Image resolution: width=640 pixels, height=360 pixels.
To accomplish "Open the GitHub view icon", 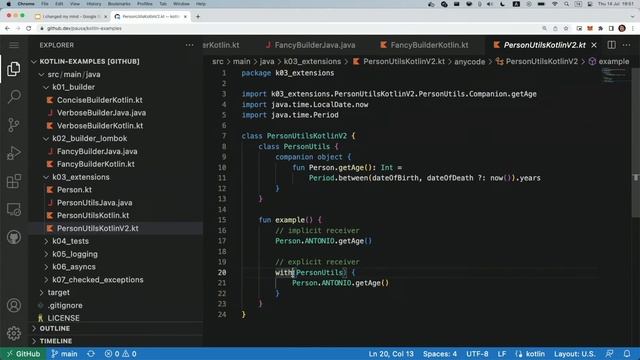I will click(x=13, y=237).
